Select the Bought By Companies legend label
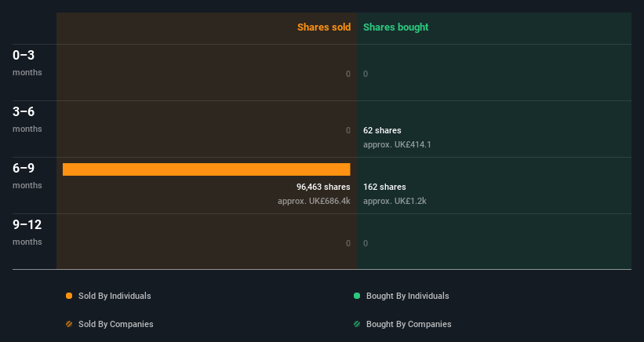This screenshot has width=644, height=342. [x=409, y=324]
